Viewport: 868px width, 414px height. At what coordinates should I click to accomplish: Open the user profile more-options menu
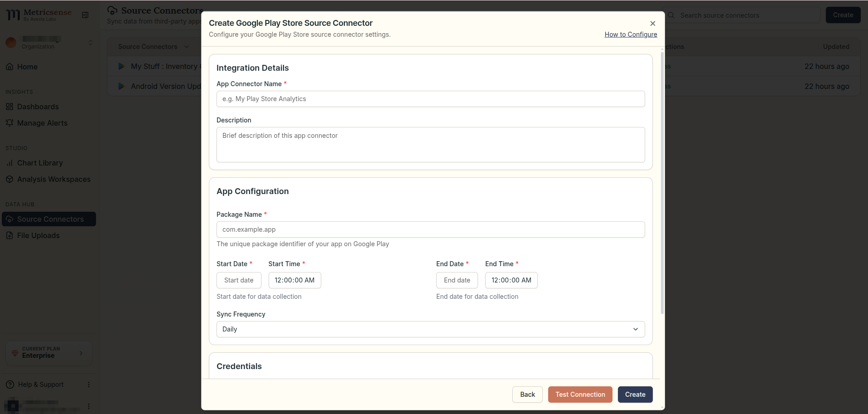89,406
